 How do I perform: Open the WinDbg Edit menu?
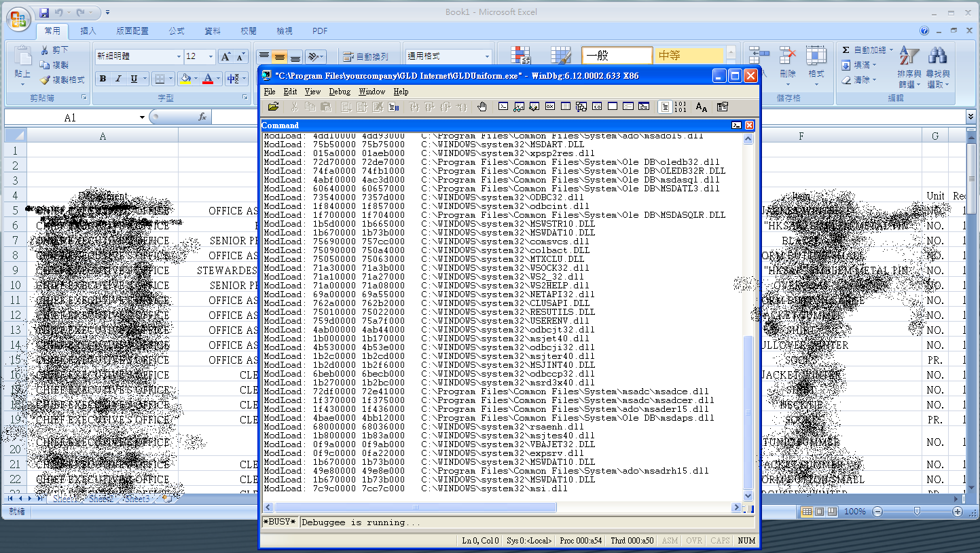(x=291, y=92)
